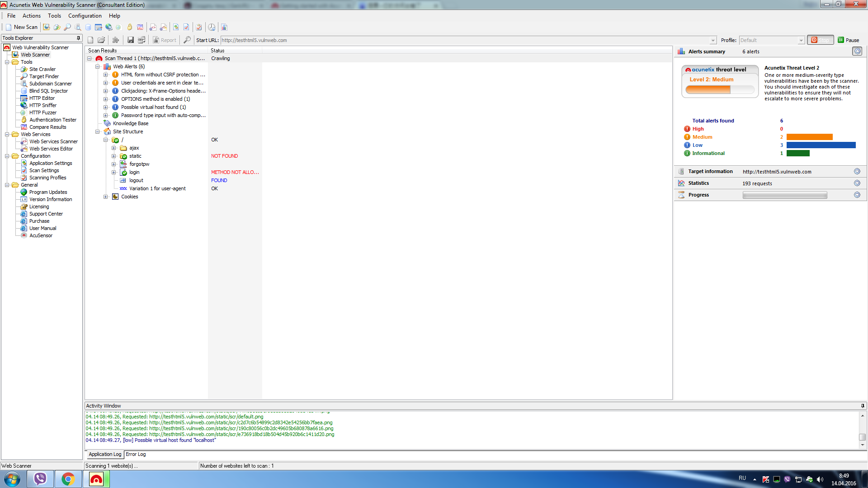Collapse the Site Structure node

tap(98, 131)
